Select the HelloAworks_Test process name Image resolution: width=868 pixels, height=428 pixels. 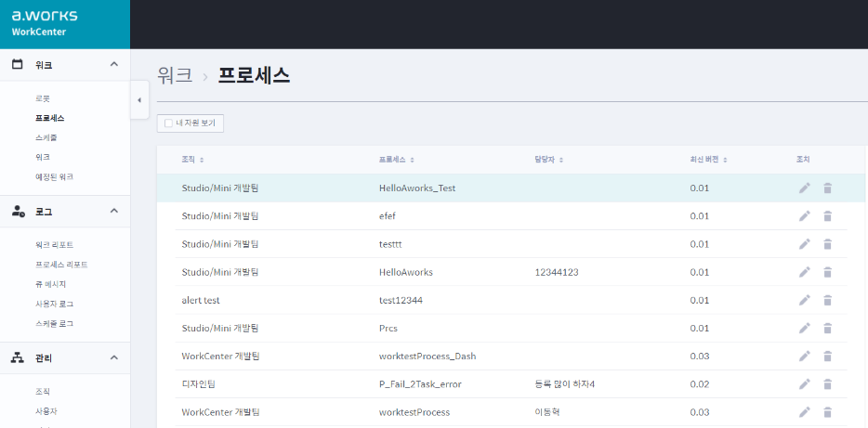click(417, 188)
